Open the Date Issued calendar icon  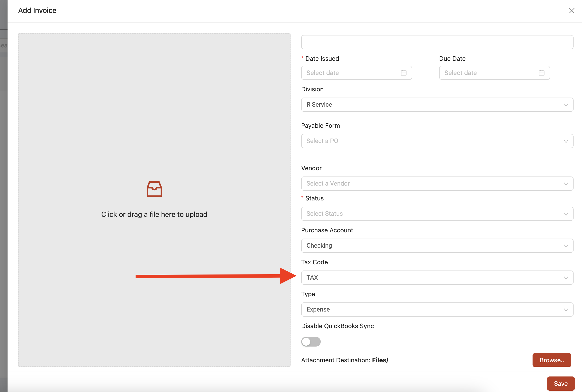point(403,73)
